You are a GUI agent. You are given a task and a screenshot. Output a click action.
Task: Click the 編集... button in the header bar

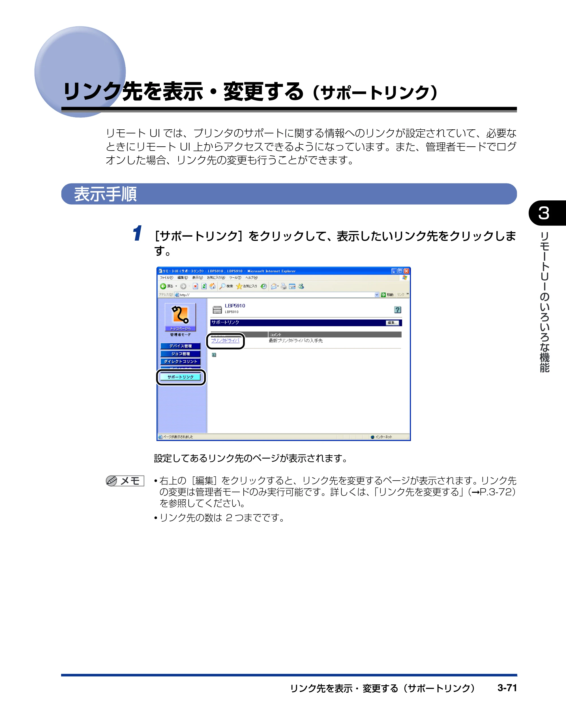[392, 323]
